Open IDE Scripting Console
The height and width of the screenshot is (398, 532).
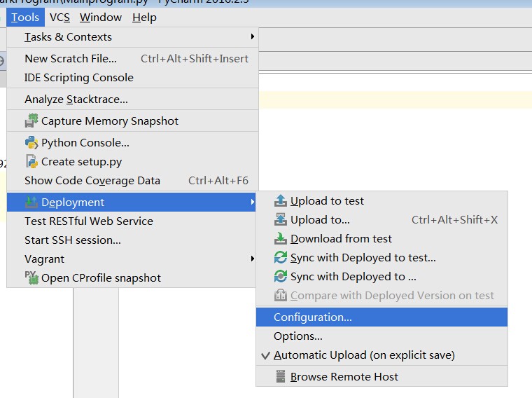point(133,77)
